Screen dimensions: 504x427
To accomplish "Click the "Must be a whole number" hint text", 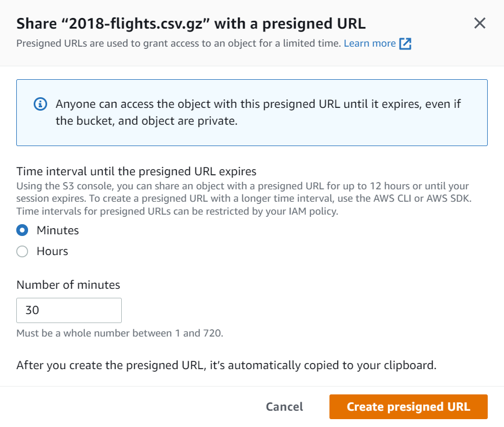I will tap(120, 333).
